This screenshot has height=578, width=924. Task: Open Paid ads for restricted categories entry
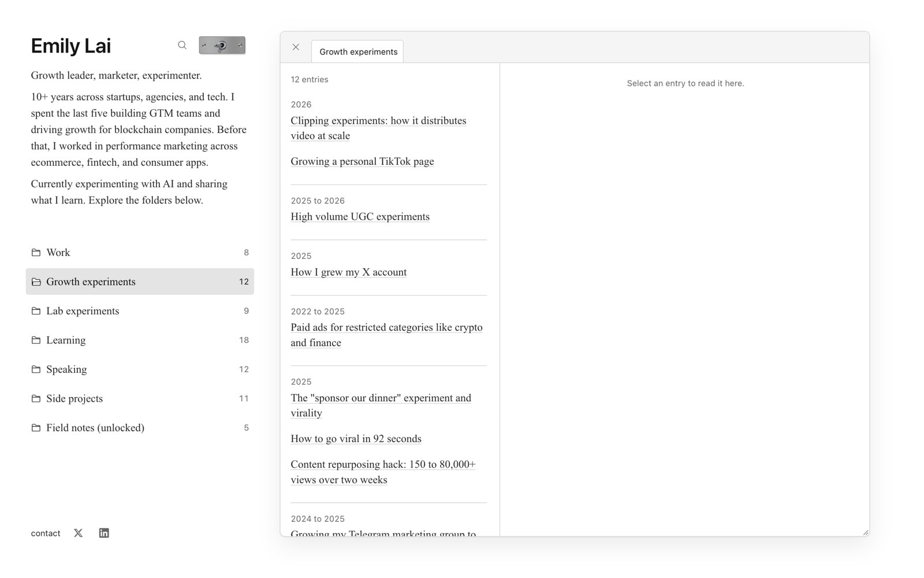point(386,335)
